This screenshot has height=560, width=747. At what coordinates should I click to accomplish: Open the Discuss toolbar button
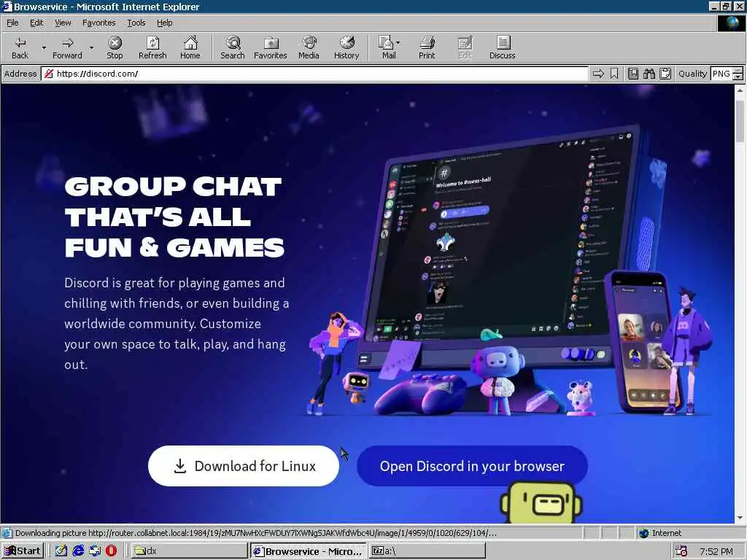click(x=502, y=47)
